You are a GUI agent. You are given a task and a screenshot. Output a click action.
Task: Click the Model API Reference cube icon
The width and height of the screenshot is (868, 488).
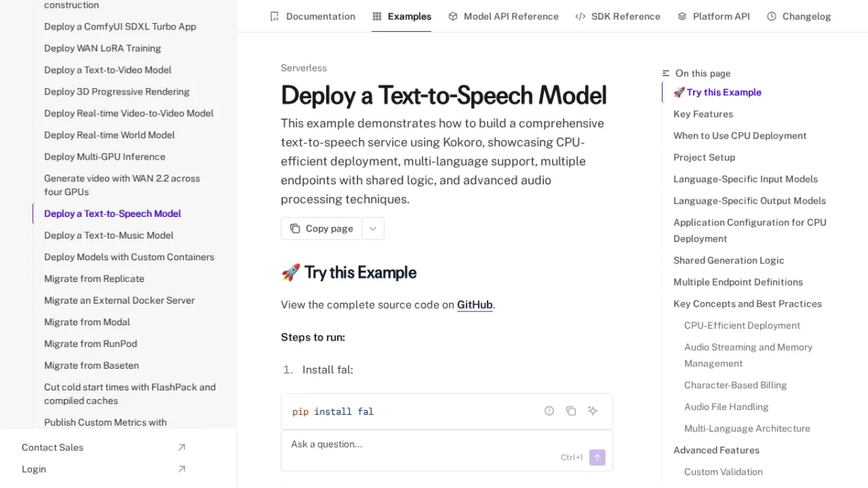coord(453,16)
